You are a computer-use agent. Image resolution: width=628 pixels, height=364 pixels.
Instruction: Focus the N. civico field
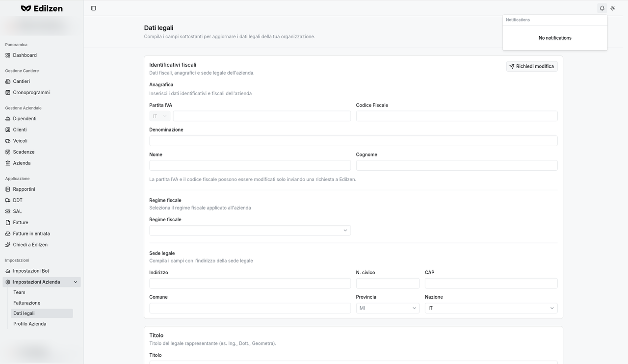[x=388, y=283]
